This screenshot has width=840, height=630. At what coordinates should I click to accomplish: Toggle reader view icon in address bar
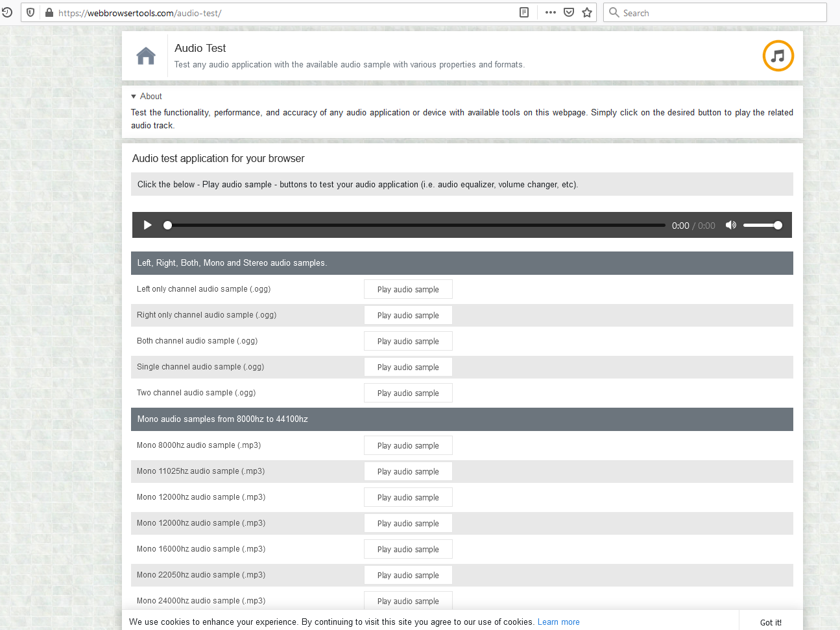point(524,12)
